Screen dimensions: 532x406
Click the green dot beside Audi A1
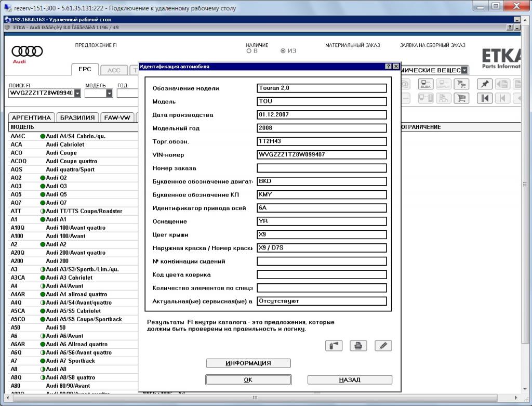pos(43,219)
